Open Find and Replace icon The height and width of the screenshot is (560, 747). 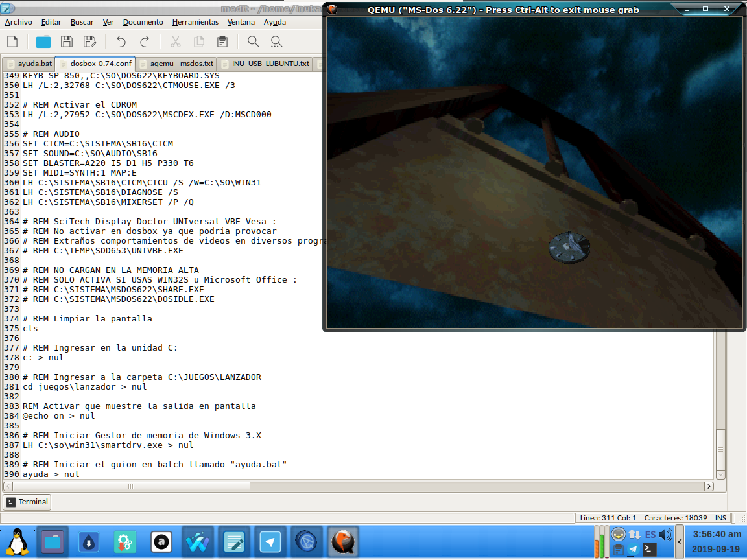pos(277,42)
